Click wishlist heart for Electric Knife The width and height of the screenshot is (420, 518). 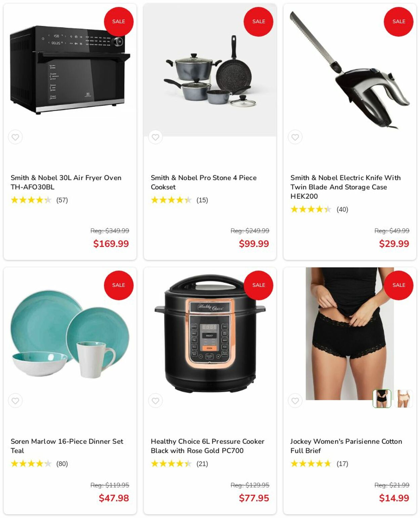coord(295,137)
